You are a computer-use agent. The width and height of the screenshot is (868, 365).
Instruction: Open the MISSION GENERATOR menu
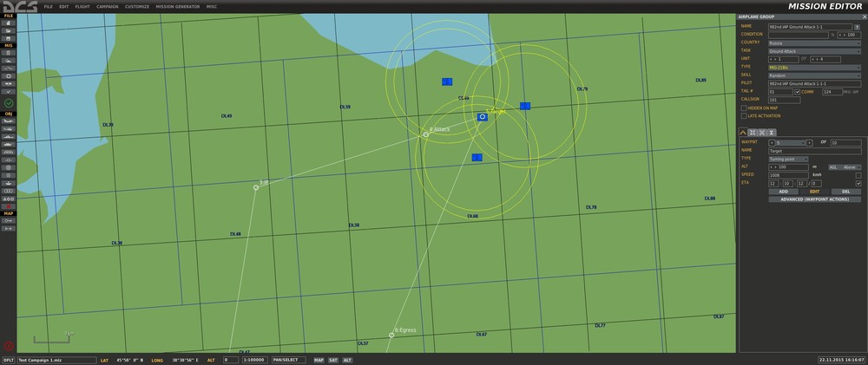pyautogui.click(x=178, y=7)
